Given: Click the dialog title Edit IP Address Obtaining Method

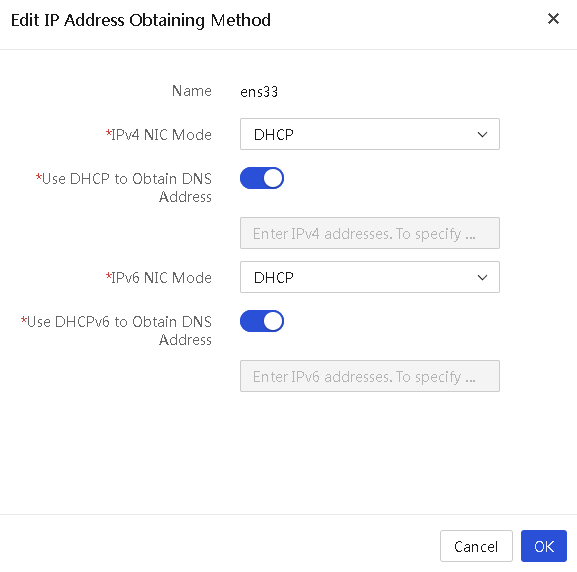Looking at the screenshot, I should click(141, 20).
